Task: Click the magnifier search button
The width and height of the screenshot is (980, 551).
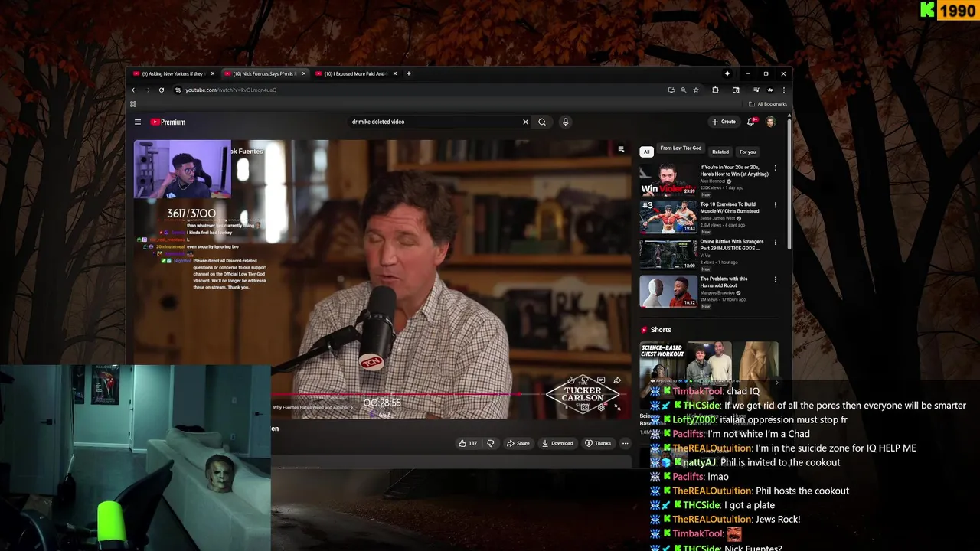Action: click(542, 122)
